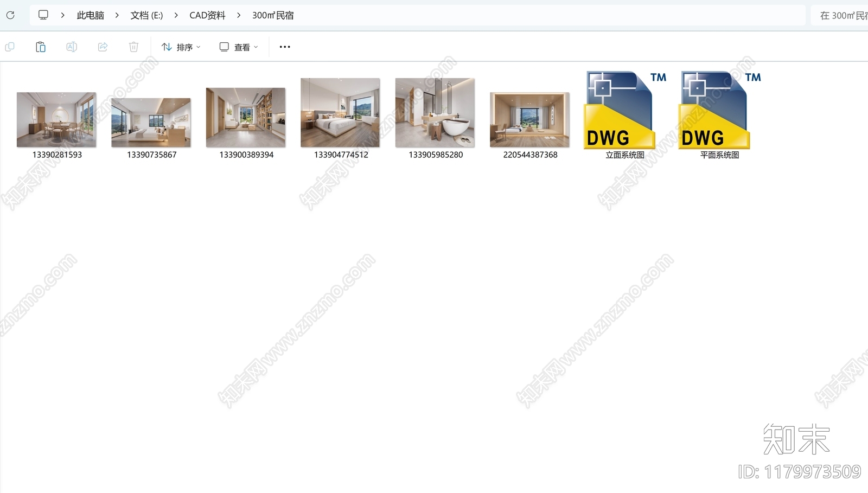This screenshot has height=493, width=868.
Task: Select the tatami room thumbnail 220544387368
Action: point(529,120)
